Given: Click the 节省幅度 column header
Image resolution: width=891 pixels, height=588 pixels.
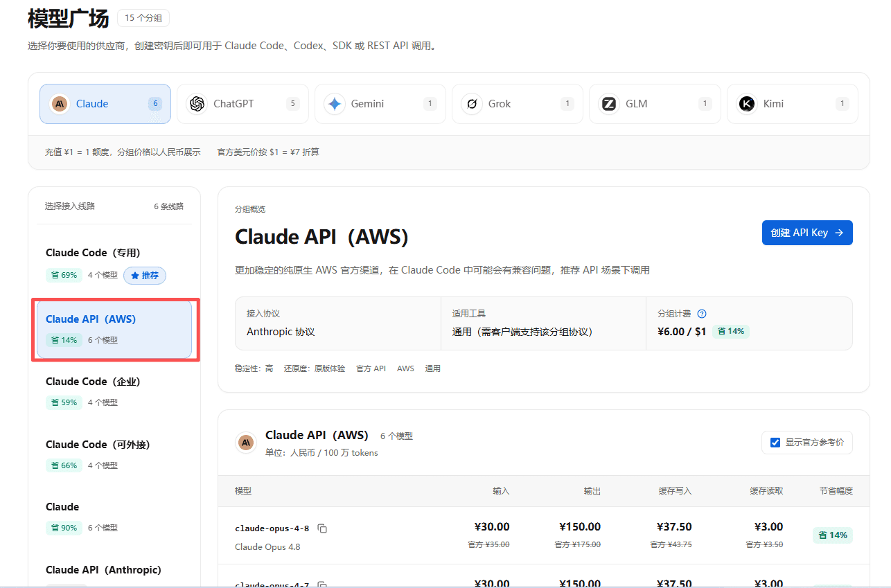Looking at the screenshot, I should coord(836,491).
